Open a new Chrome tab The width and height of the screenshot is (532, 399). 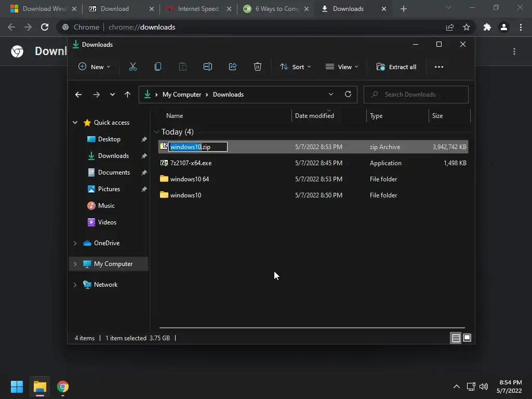point(403,9)
